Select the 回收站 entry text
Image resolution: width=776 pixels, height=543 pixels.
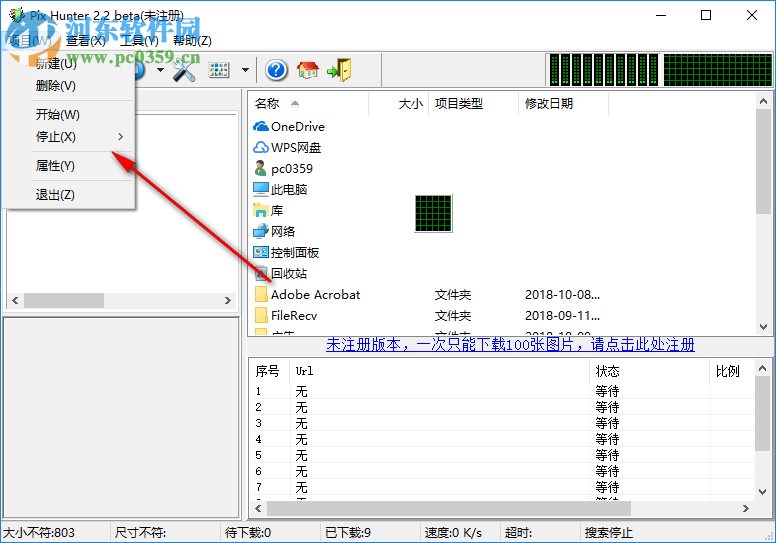pyautogui.click(x=289, y=273)
